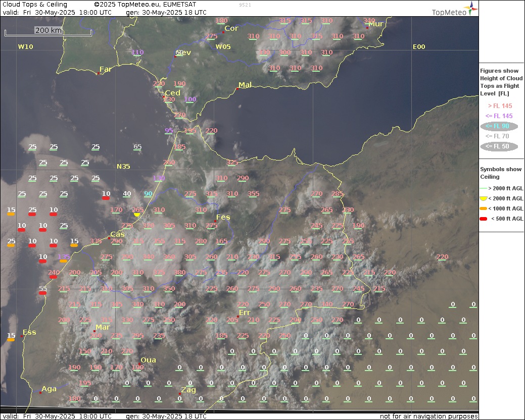Click the yellow ceiling symbol under value 265

tap(137, 215)
